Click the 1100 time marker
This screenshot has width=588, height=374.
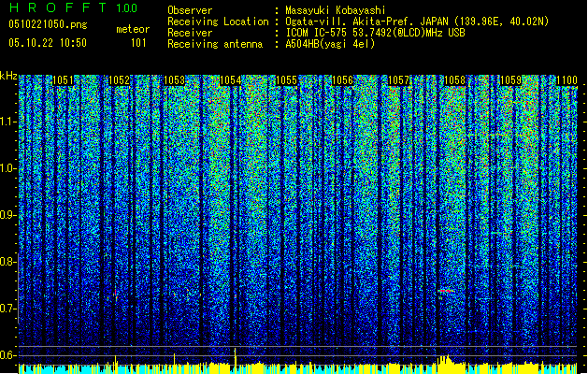pos(566,80)
